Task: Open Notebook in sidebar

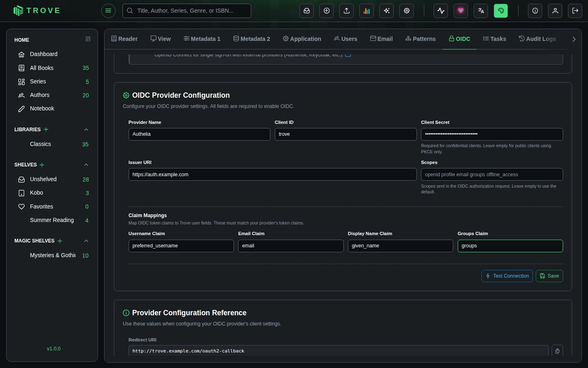Action: click(x=52, y=108)
